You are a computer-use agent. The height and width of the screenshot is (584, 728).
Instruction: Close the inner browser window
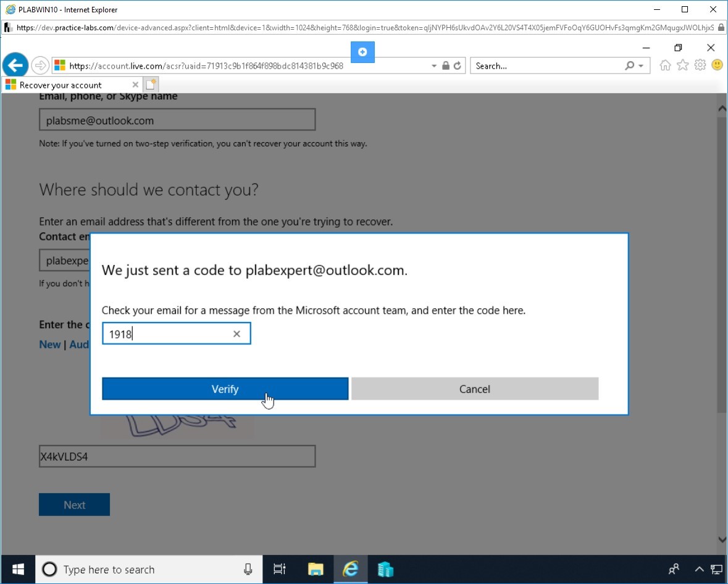click(711, 48)
